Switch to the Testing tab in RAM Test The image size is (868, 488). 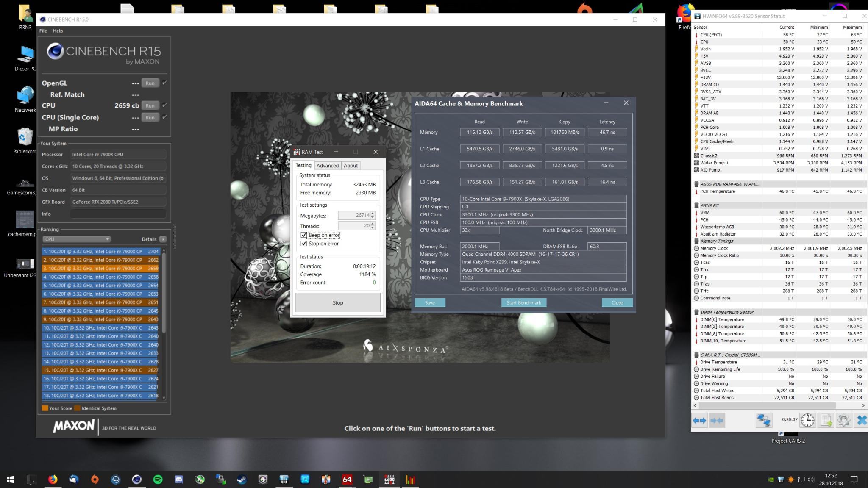pyautogui.click(x=303, y=166)
